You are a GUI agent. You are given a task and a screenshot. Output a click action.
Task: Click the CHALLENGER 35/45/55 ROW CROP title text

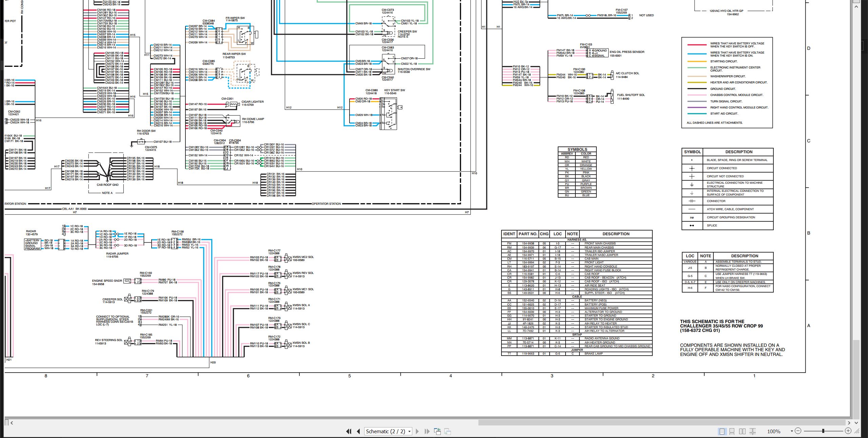(722, 326)
